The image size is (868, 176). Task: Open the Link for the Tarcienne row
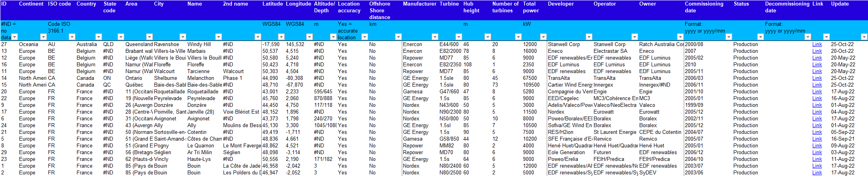click(817, 72)
